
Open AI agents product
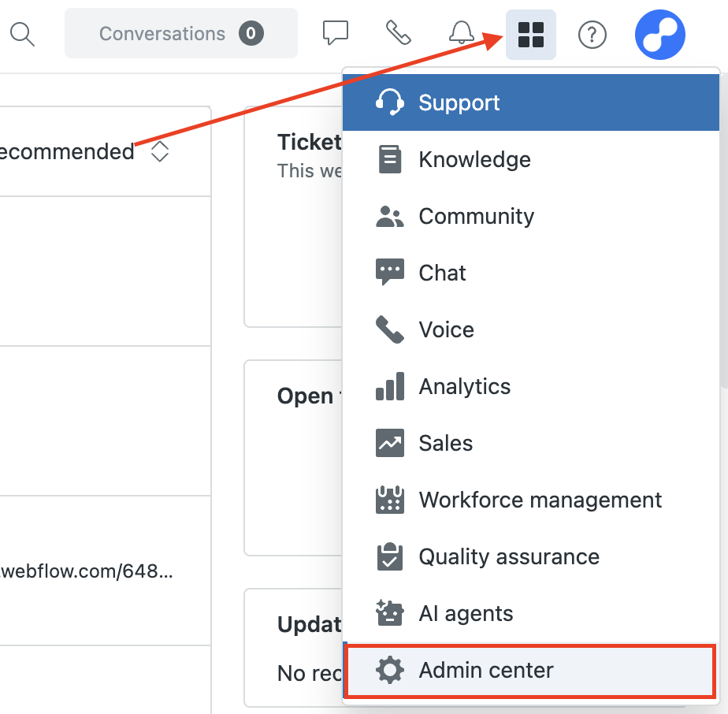point(531,613)
